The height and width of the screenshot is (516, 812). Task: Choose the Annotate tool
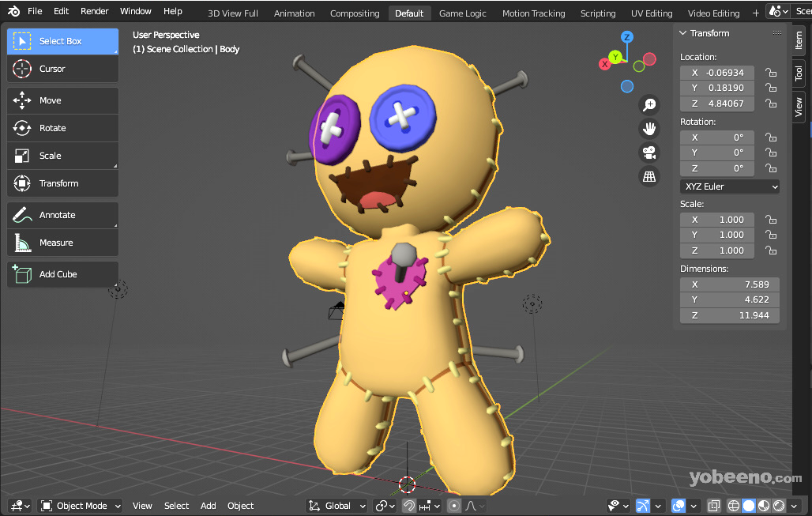tap(62, 215)
